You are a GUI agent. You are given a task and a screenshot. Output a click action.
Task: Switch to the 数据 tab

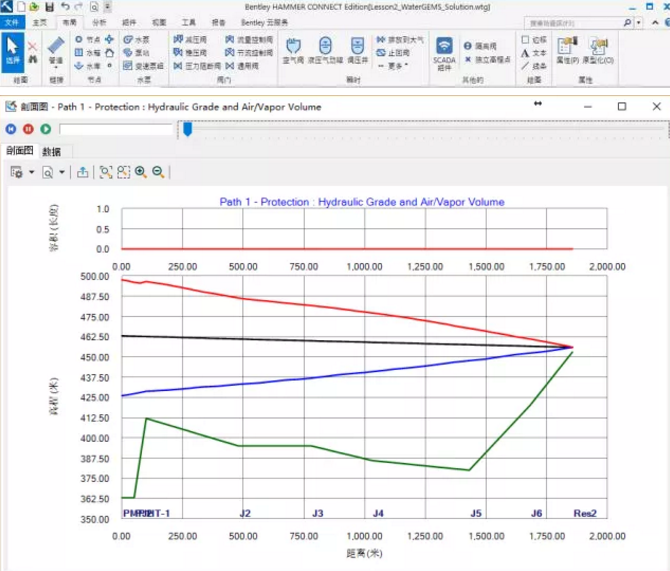[50, 151]
